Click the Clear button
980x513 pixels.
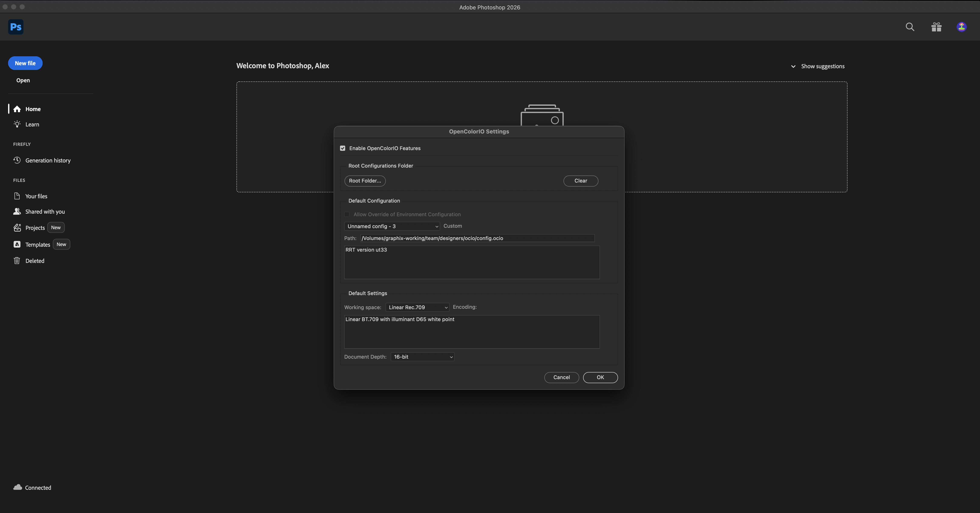tap(581, 181)
